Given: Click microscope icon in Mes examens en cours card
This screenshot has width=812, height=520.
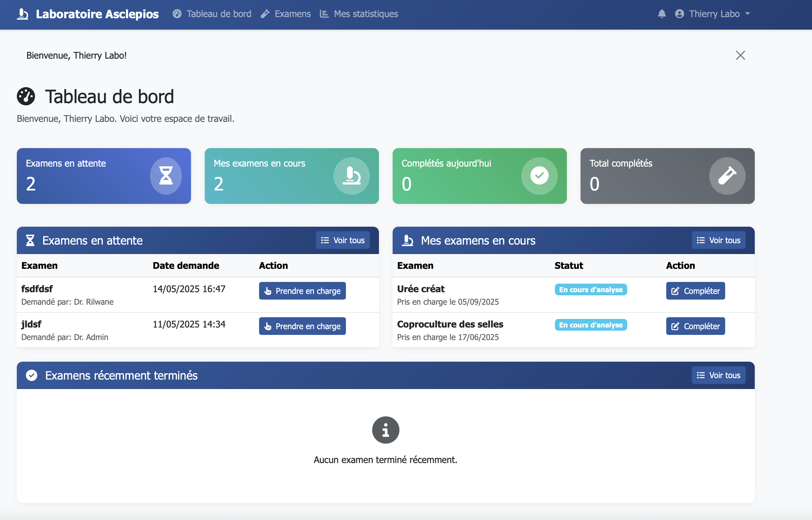Looking at the screenshot, I should 351,176.
